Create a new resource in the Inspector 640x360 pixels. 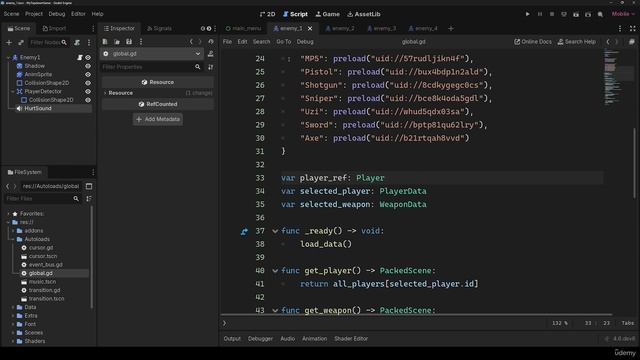pyautogui.click(x=105, y=42)
